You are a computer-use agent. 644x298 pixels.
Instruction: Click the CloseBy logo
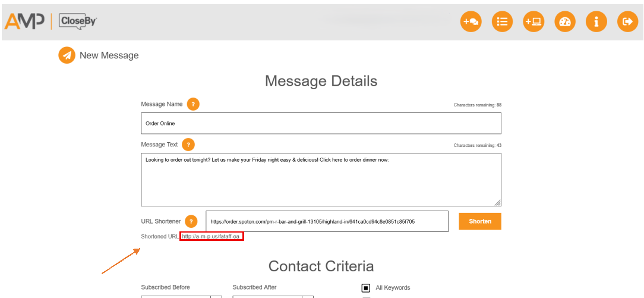click(78, 21)
